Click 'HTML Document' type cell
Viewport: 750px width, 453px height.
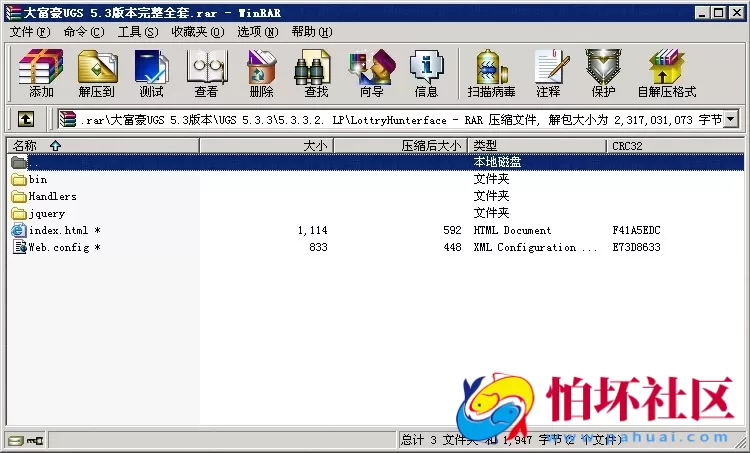click(x=512, y=231)
